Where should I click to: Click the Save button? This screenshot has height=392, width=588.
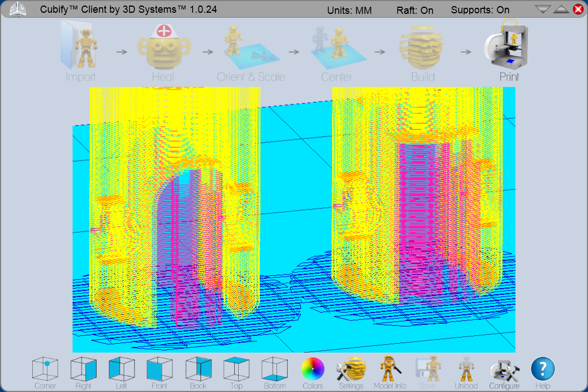(x=428, y=369)
